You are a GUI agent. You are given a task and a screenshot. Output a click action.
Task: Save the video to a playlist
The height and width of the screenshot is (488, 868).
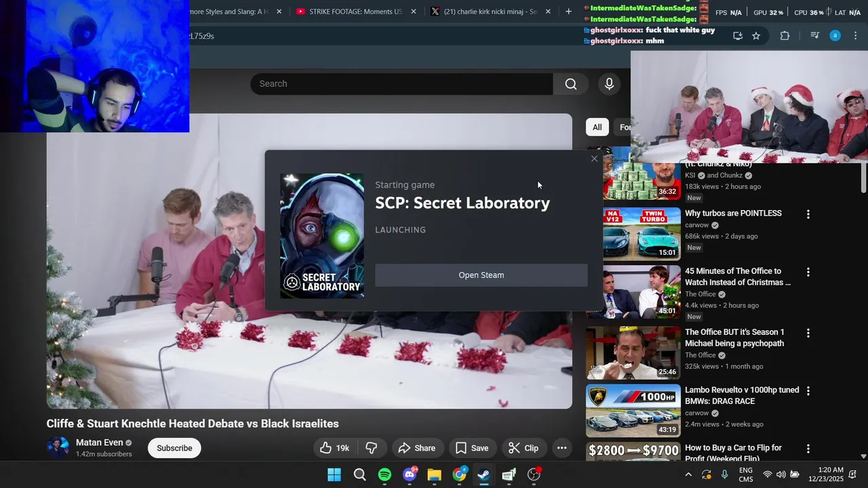tap(472, 448)
